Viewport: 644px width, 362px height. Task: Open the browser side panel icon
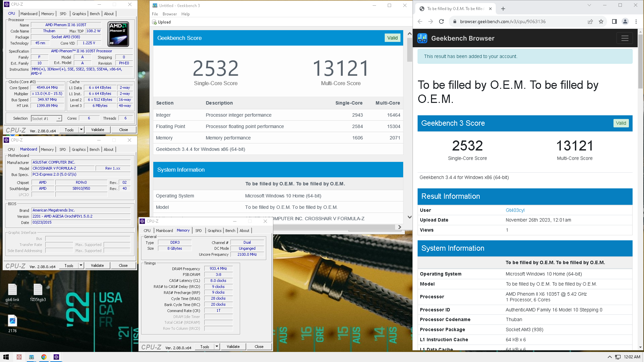point(614,21)
